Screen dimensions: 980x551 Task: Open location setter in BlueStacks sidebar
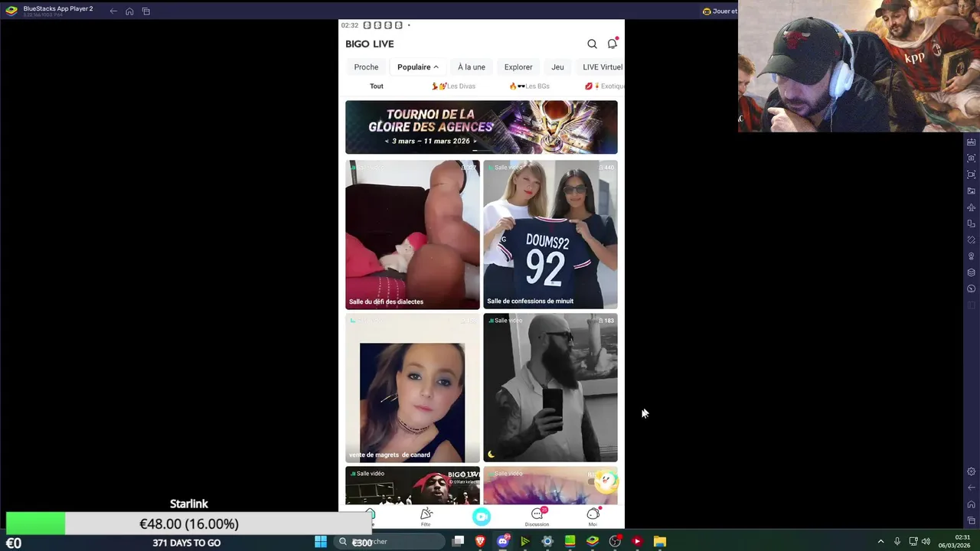[971, 256]
